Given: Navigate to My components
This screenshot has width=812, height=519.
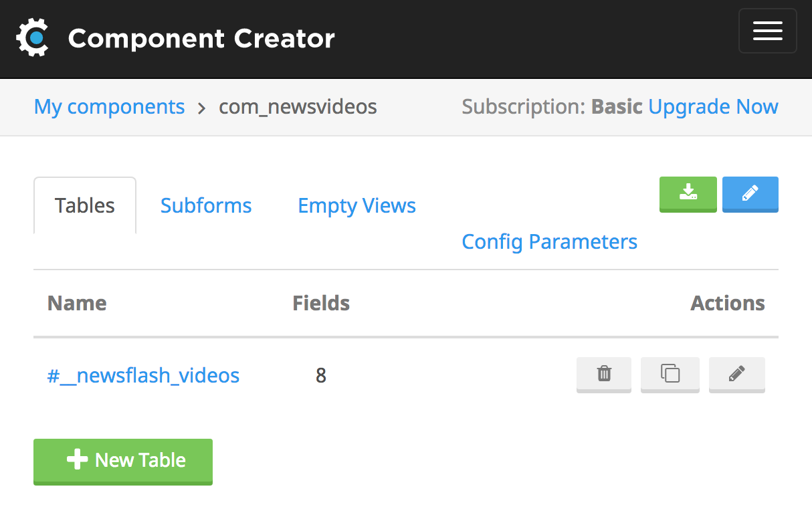Looking at the screenshot, I should [x=109, y=107].
